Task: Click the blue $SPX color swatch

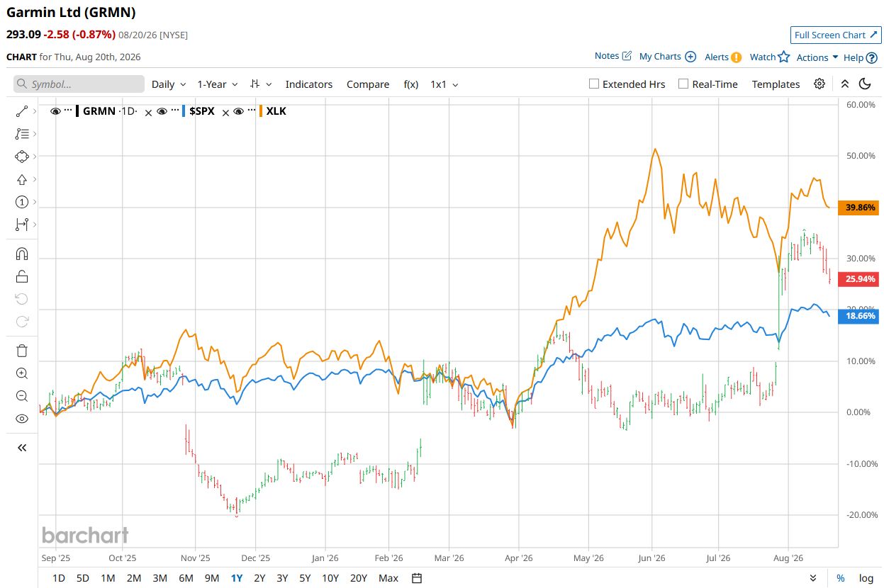Action: click(184, 111)
